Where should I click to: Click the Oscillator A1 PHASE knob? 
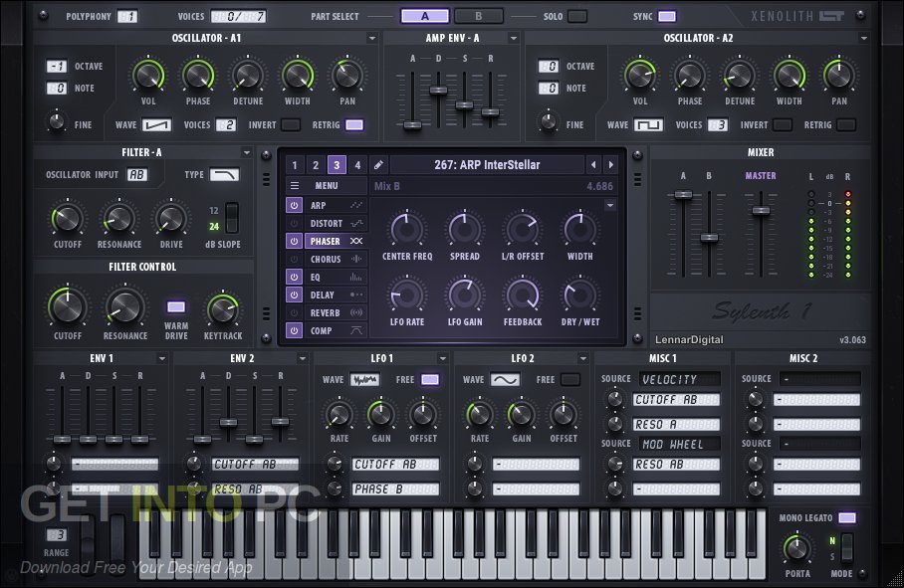click(198, 76)
